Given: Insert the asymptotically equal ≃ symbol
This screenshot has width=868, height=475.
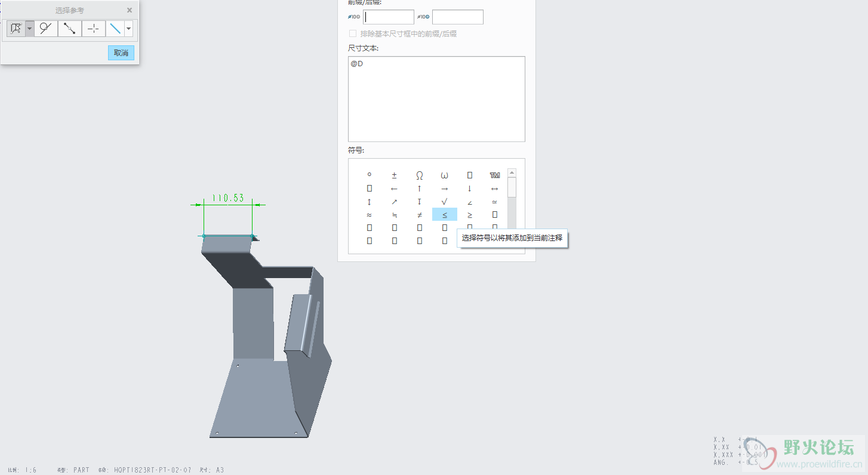Looking at the screenshot, I should pos(495,201).
